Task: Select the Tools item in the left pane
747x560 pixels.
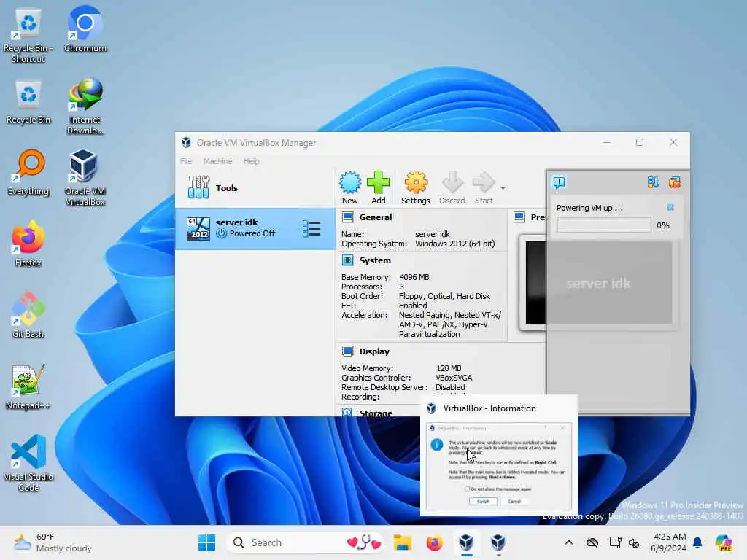Action: [x=255, y=187]
